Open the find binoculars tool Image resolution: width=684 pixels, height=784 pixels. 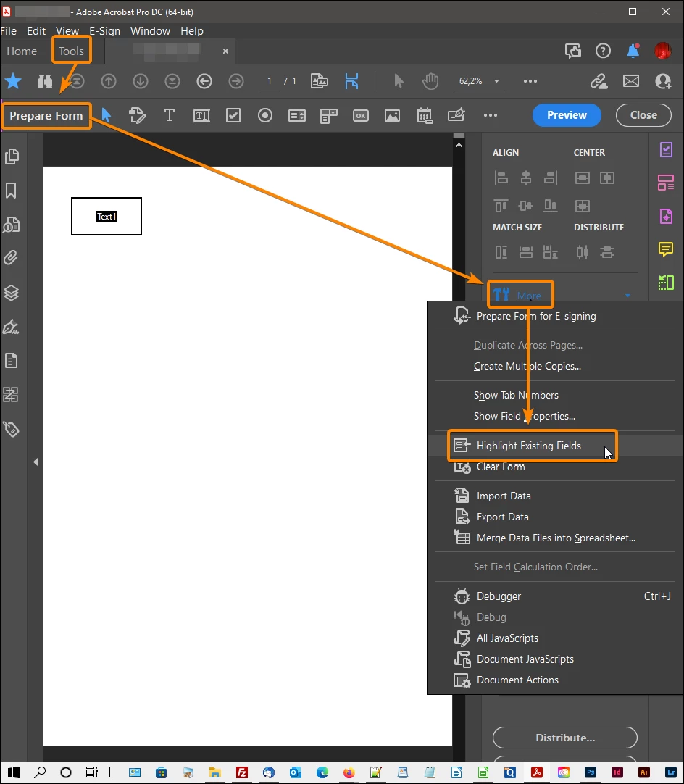(x=45, y=81)
